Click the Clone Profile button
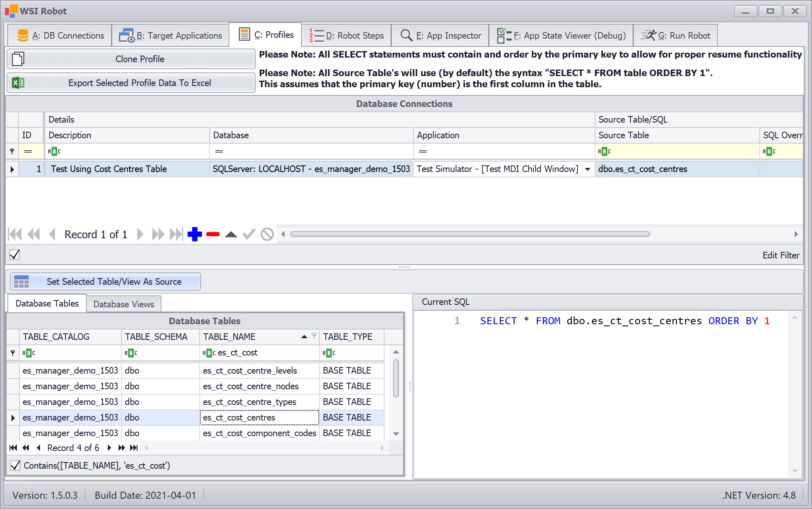The width and height of the screenshot is (812, 509). [x=131, y=59]
